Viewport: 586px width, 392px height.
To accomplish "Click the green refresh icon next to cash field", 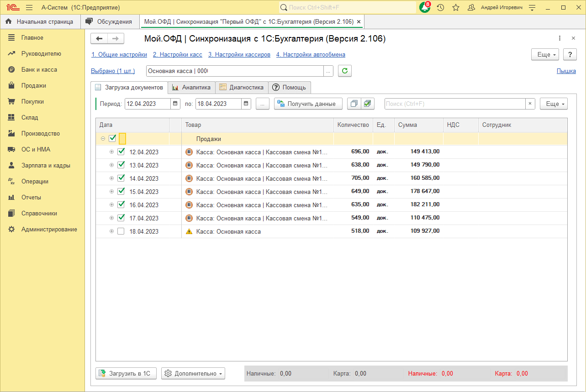I will [345, 71].
